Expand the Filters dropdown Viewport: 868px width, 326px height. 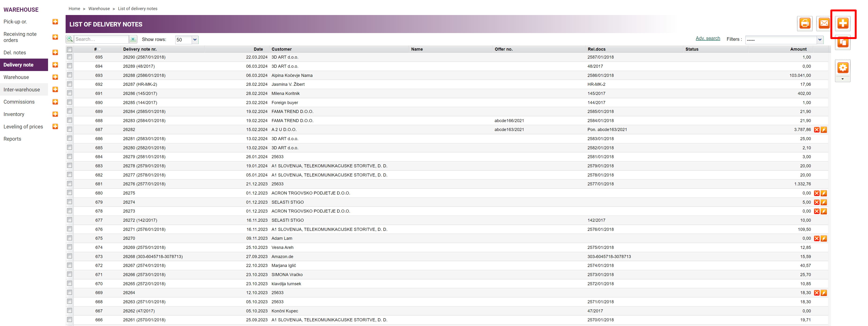pos(819,40)
